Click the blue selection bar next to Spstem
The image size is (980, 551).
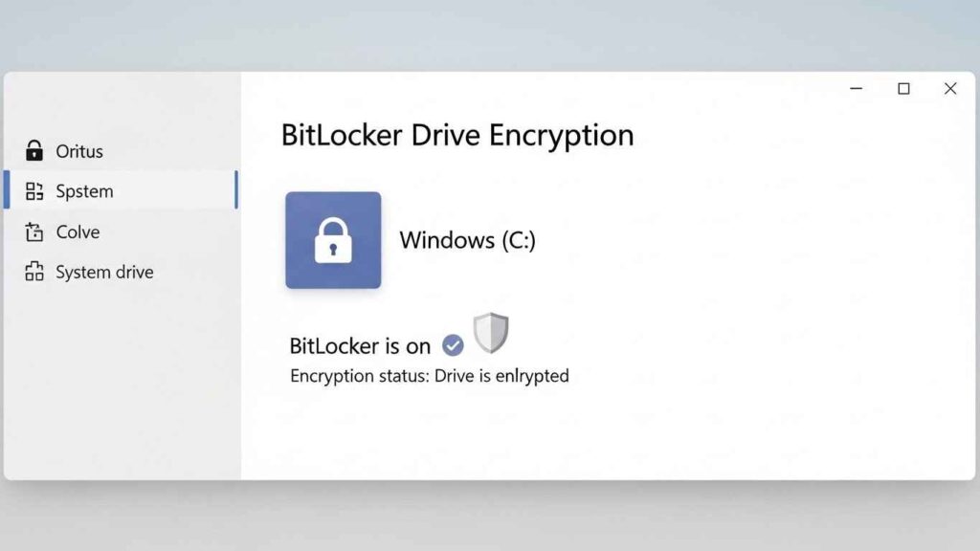[x=235, y=190]
